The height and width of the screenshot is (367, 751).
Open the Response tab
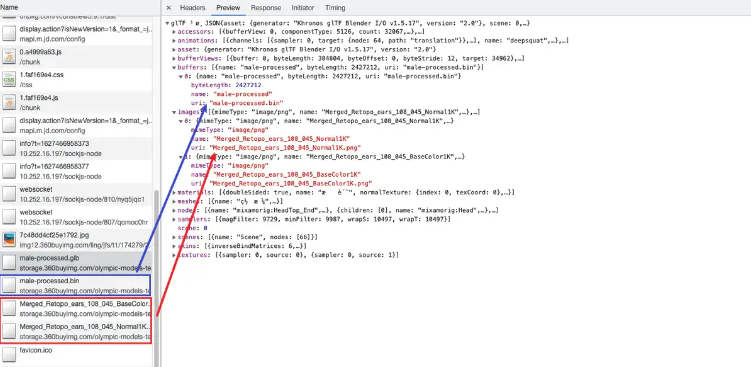266,8
